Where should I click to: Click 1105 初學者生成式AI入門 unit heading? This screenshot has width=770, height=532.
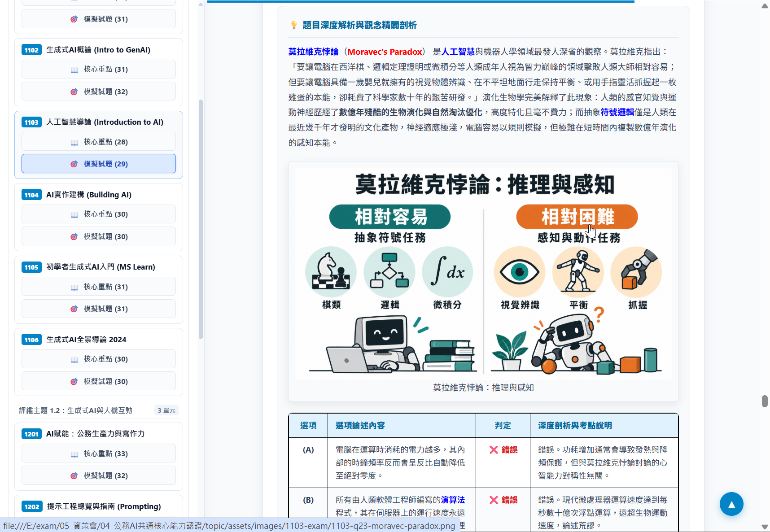coord(101,267)
